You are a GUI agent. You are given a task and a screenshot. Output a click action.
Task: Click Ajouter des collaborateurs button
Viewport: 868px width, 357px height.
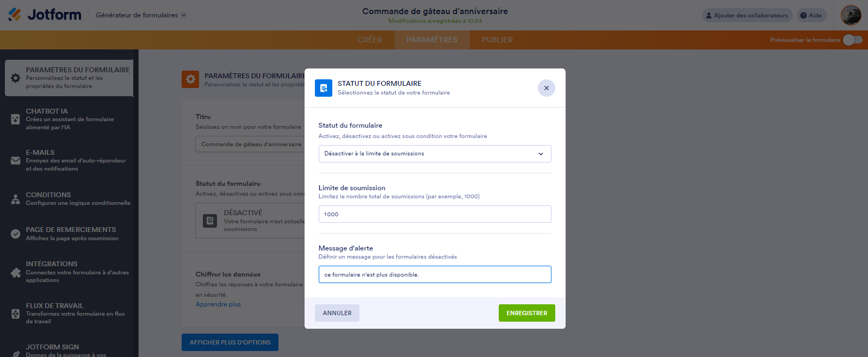(x=747, y=15)
